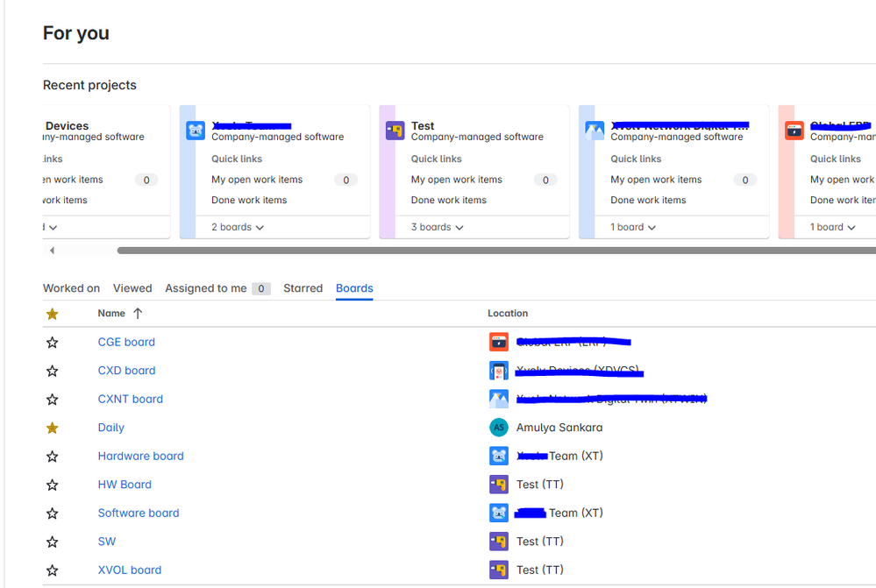Star the CGE board row
Viewport: 876px width, 588px height.
(52, 343)
